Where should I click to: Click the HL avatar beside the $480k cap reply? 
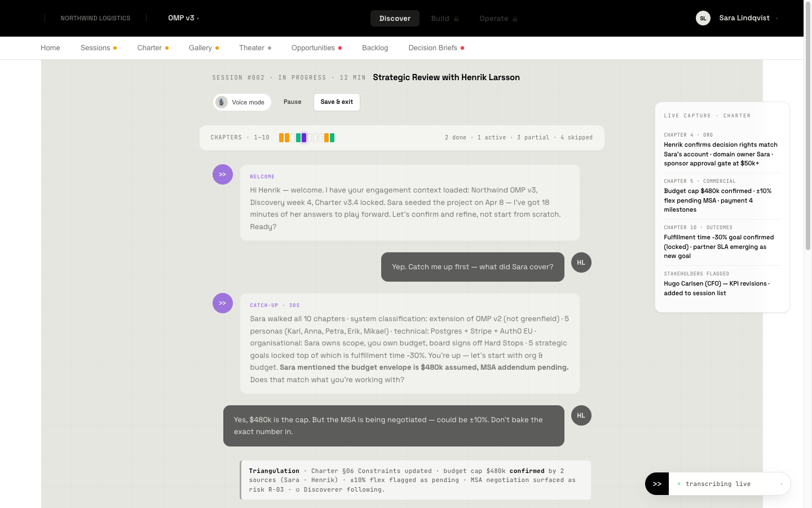[581, 415]
